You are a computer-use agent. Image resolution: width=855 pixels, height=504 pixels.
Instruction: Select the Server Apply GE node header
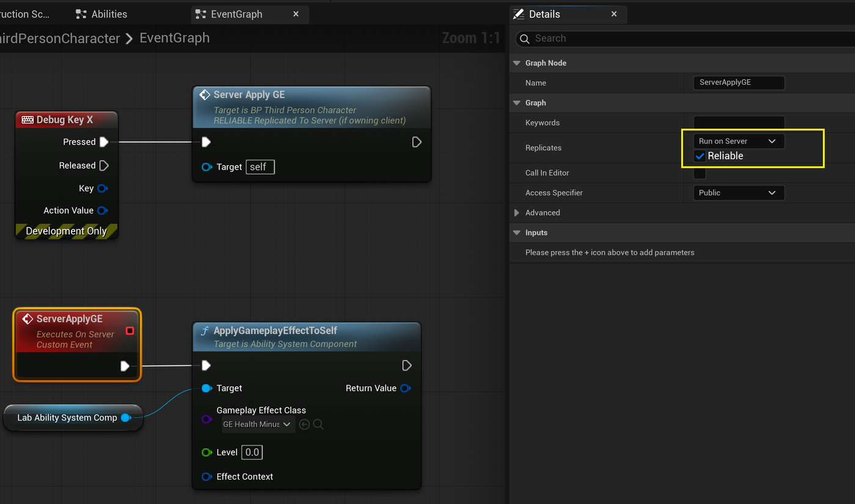click(311, 107)
